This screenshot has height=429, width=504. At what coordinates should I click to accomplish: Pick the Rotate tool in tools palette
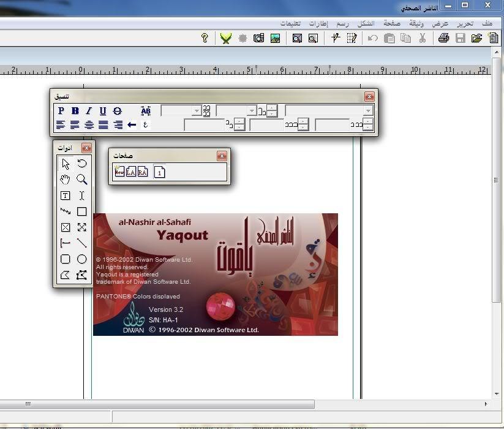pos(81,164)
